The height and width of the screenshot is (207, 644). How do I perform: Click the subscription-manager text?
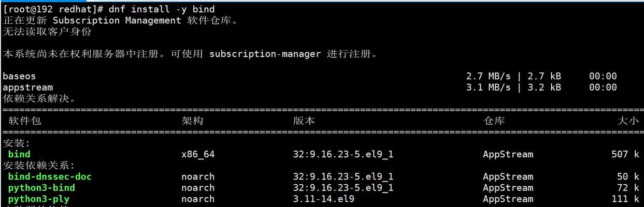tap(265, 54)
